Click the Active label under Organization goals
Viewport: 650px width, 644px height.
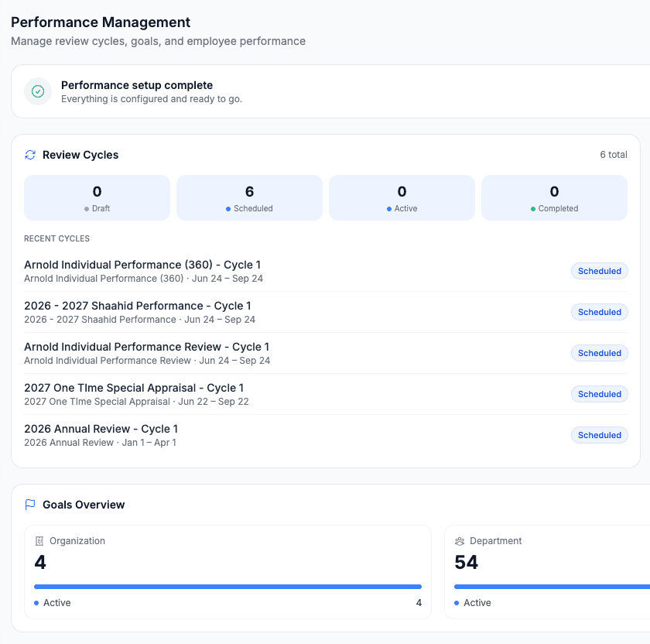click(x=56, y=602)
